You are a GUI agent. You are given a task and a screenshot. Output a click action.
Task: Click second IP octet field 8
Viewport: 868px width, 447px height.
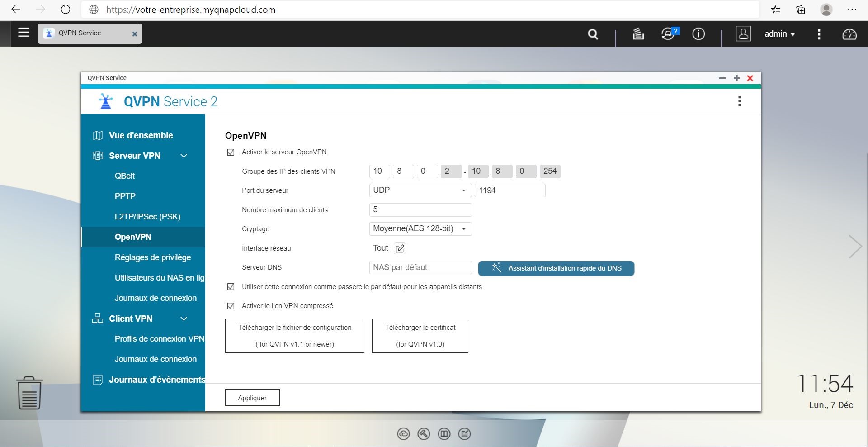pyautogui.click(x=403, y=171)
